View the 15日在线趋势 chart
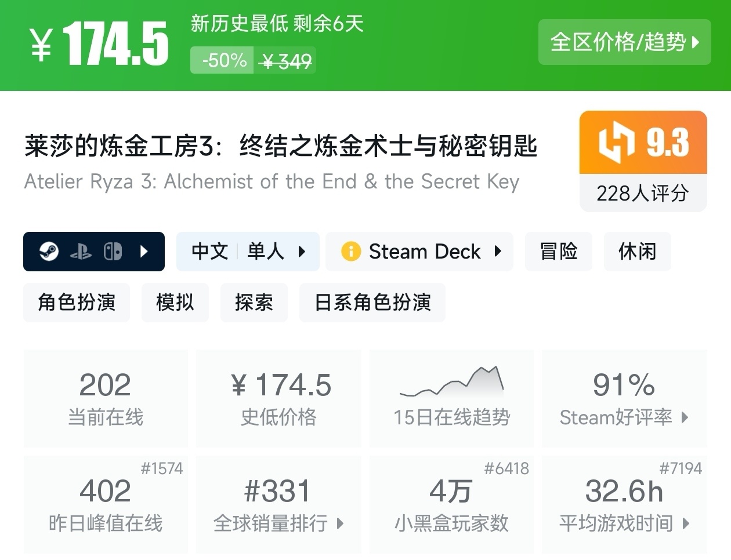 pyautogui.click(x=451, y=398)
